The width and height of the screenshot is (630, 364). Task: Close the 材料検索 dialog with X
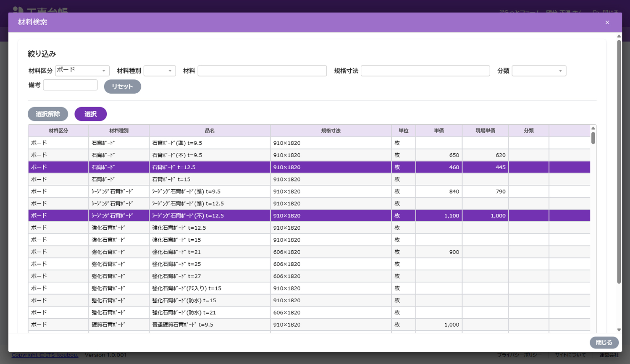[x=607, y=23]
